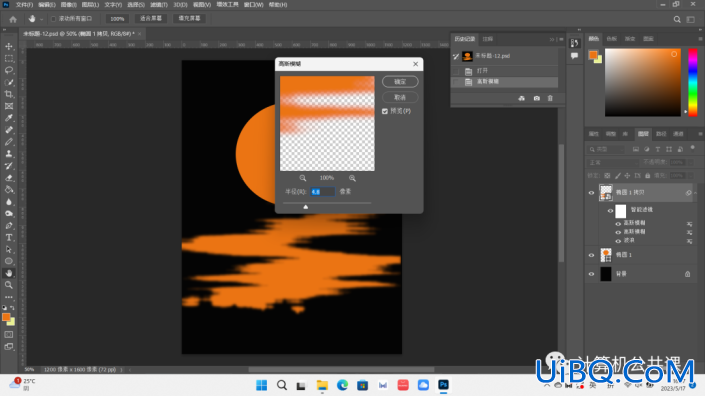The height and width of the screenshot is (396, 705).
Task: Select the Move tool
Action: 9,46
